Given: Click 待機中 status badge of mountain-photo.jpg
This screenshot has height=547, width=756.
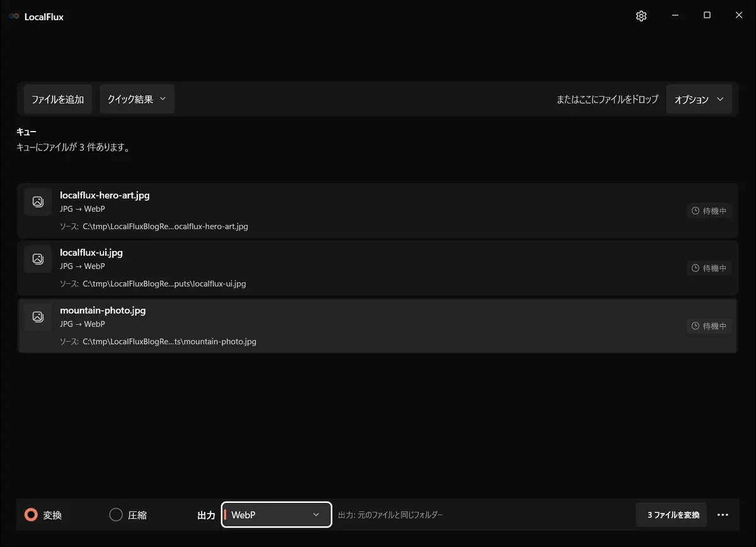Looking at the screenshot, I should [x=709, y=326].
